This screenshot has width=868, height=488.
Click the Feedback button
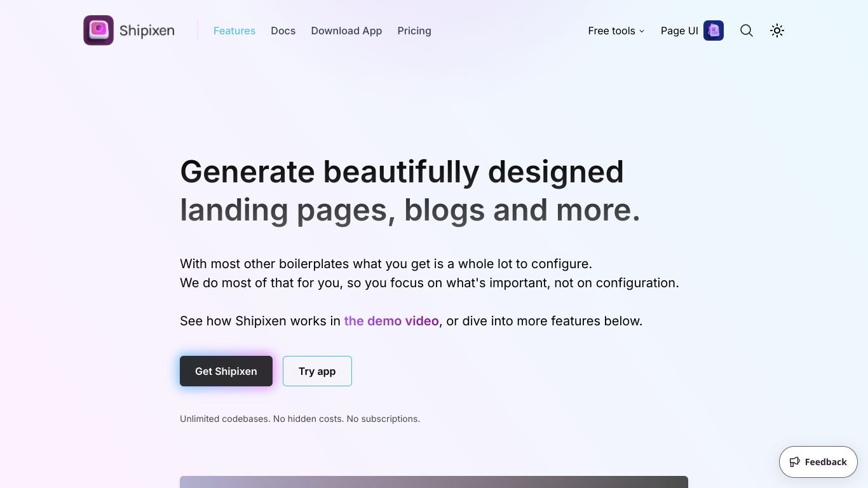(818, 462)
